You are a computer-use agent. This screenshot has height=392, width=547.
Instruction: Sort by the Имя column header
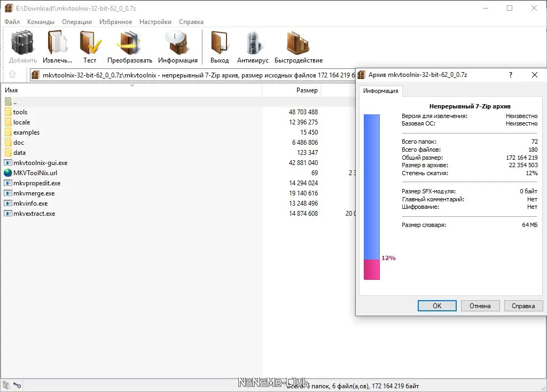[x=132, y=90]
